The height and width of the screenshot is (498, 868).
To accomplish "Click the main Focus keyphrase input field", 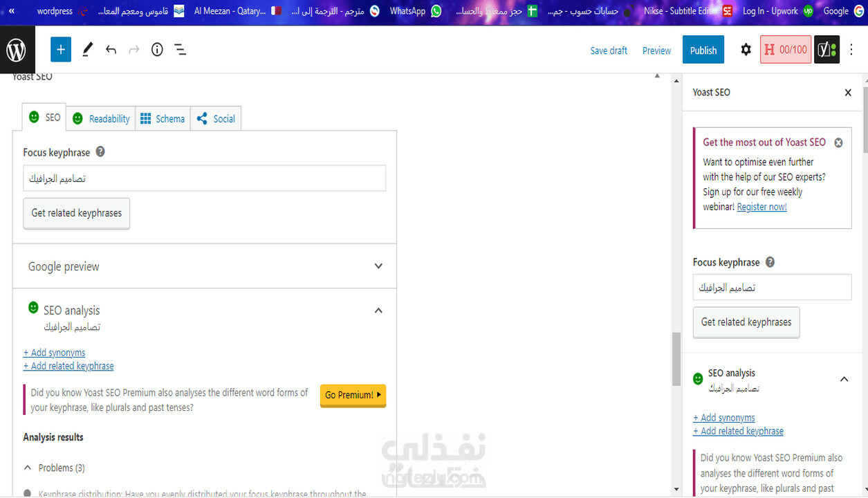I will (x=205, y=178).
